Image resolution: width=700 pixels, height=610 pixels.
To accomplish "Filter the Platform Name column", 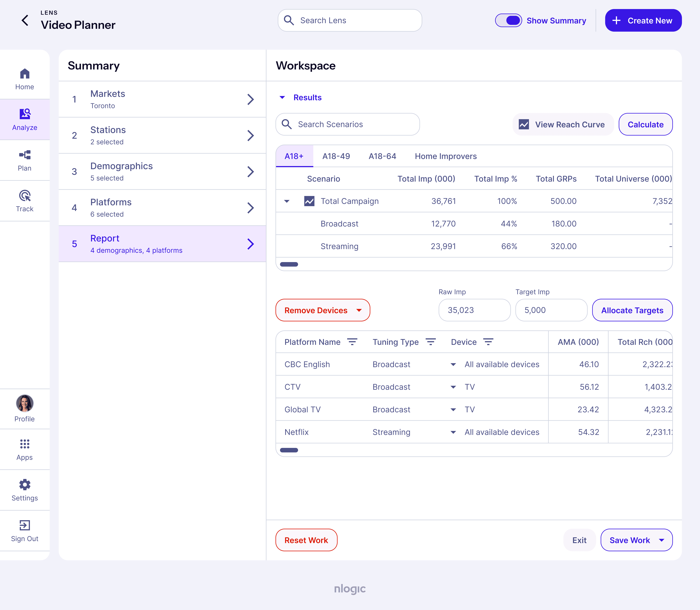I will coord(352,342).
